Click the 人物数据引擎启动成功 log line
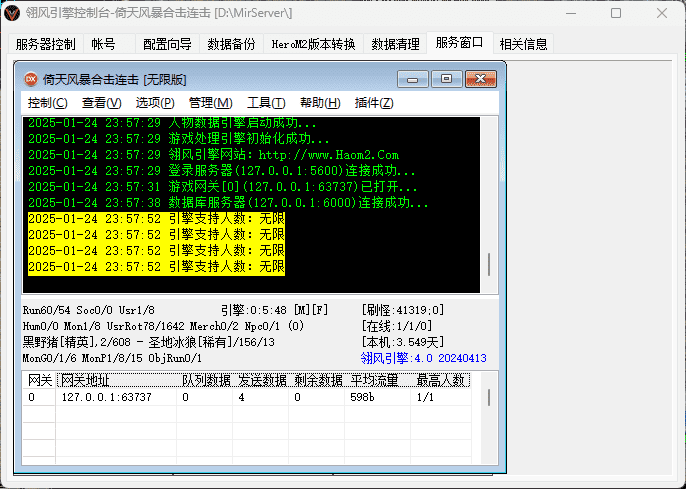This screenshot has width=686, height=489. 172,123
